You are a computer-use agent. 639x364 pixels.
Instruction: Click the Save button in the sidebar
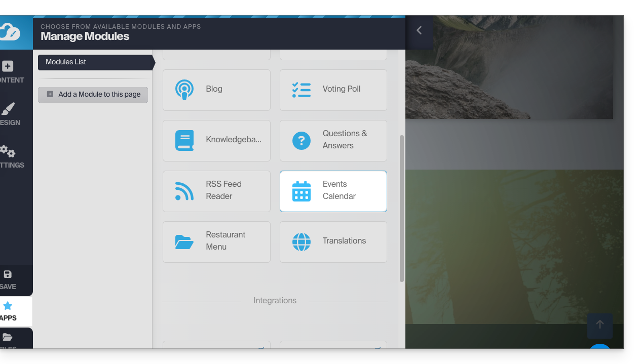tap(9, 280)
